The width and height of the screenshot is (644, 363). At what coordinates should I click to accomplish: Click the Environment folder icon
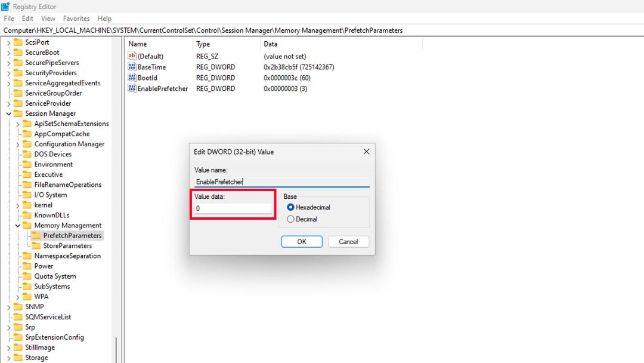(x=27, y=164)
